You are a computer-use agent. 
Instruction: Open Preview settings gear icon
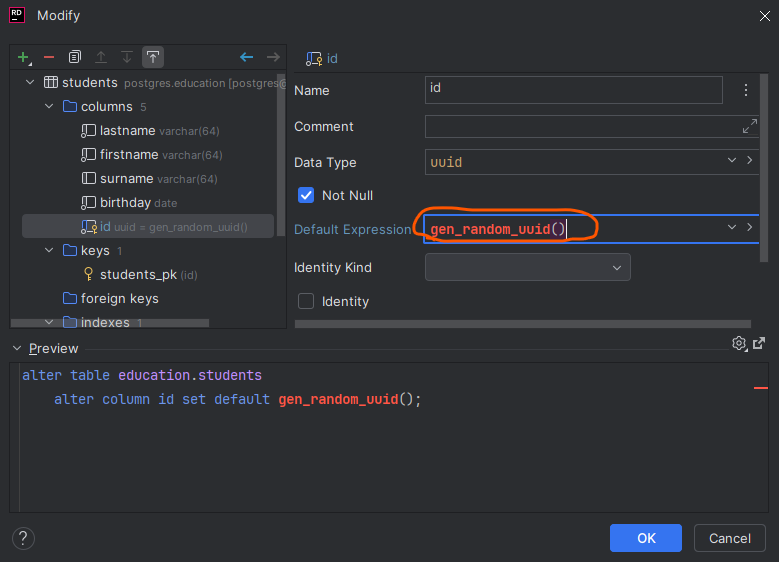pyautogui.click(x=739, y=344)
